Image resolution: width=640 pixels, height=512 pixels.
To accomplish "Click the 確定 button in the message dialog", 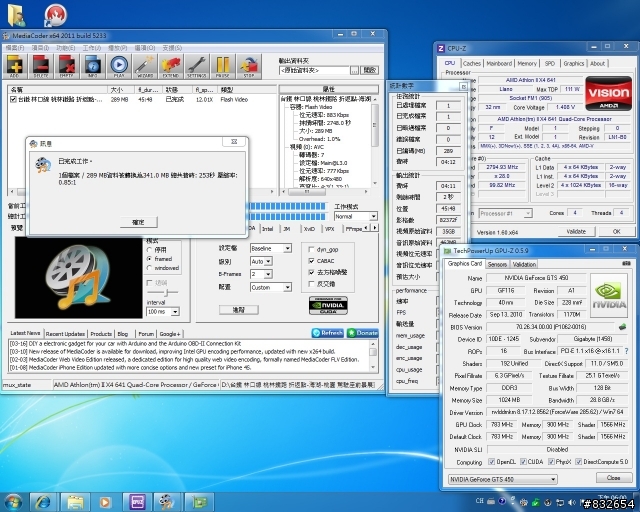I will pyautogui.click(x=138, y=221).
